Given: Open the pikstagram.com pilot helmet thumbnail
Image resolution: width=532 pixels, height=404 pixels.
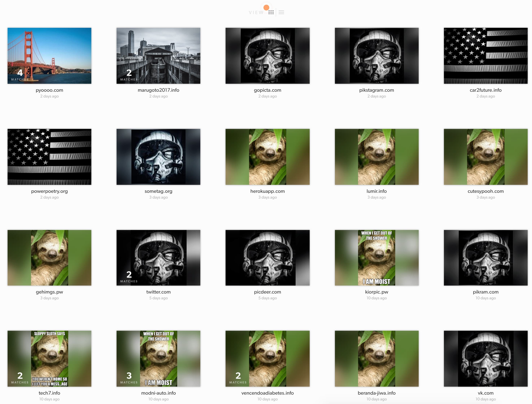Looking at the screenshot, I should [376, 56].
